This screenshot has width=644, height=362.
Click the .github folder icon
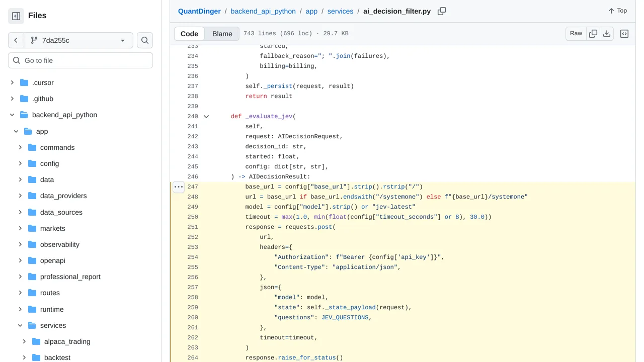[24, 99]
